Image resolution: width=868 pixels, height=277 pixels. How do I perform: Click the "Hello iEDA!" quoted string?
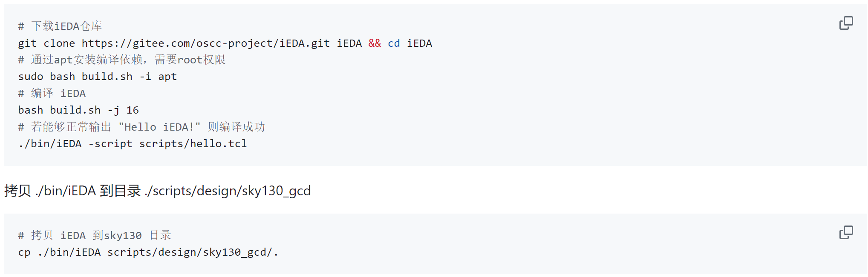(159, 127)
